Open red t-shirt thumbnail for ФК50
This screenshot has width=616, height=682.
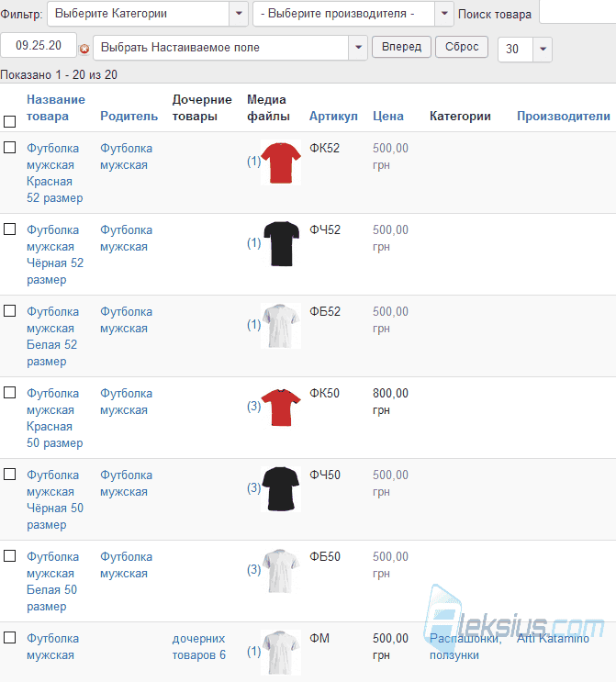(281, 408)
